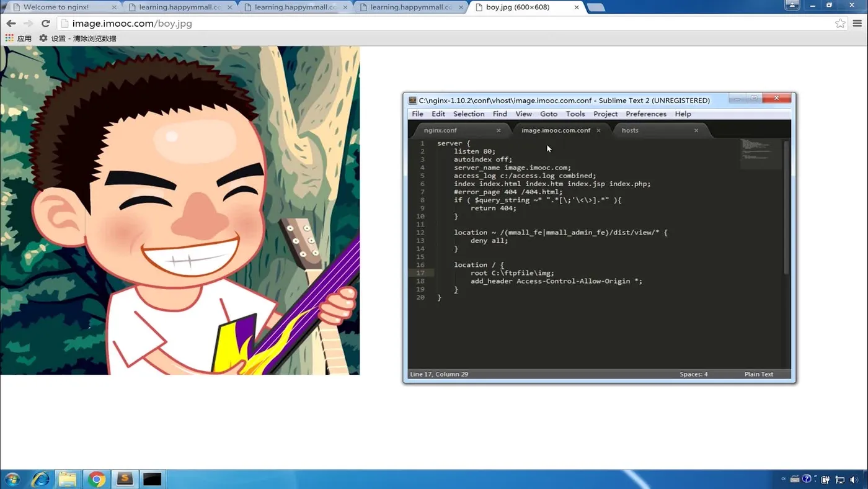The width and height of the screenshot is (868, 489).
Task: Click the code line 'listen 80;'
Action: point(474,151)
